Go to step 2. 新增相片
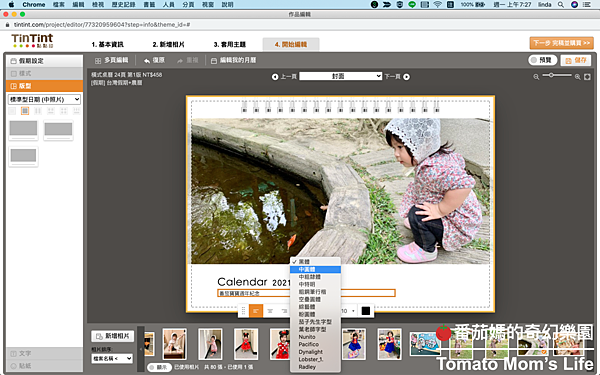The image size is (600, 375). (168, 44)
